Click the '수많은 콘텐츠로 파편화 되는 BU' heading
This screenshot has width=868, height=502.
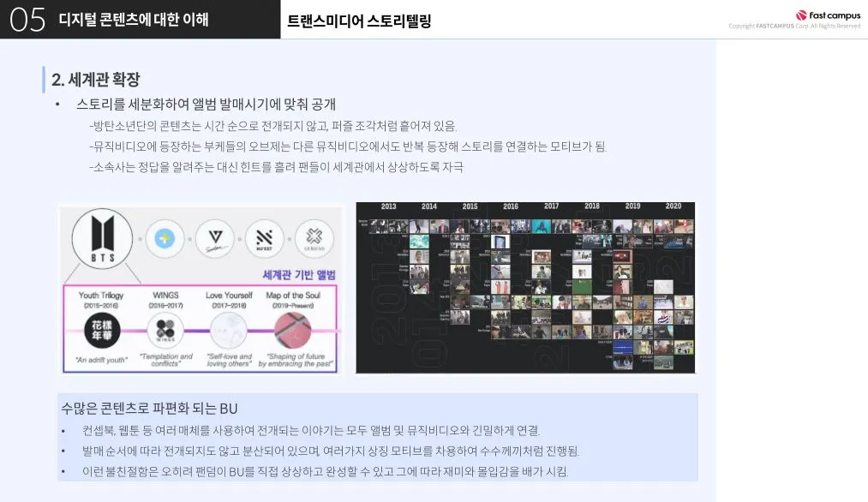click(149, 409)
